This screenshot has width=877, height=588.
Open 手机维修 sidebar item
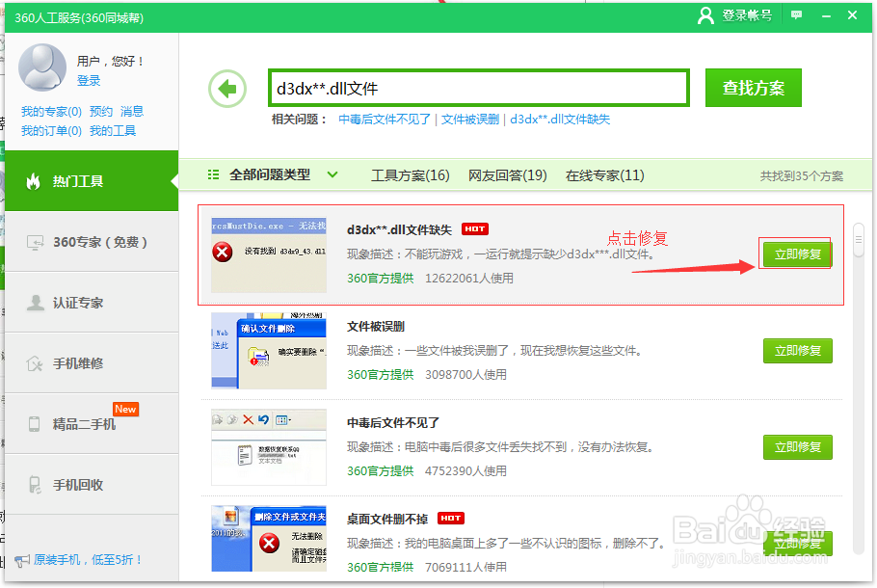(x=92, y=363)
